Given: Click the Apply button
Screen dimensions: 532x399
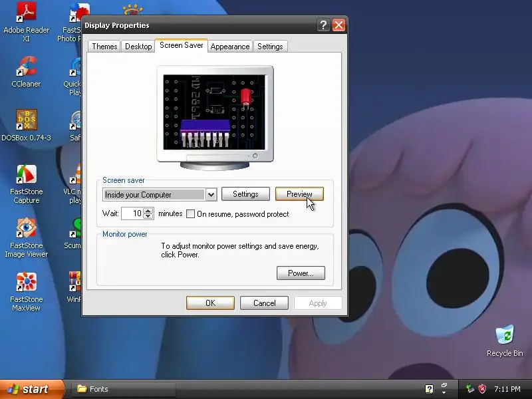Looking at the screenshot, I should click(318, 303).
